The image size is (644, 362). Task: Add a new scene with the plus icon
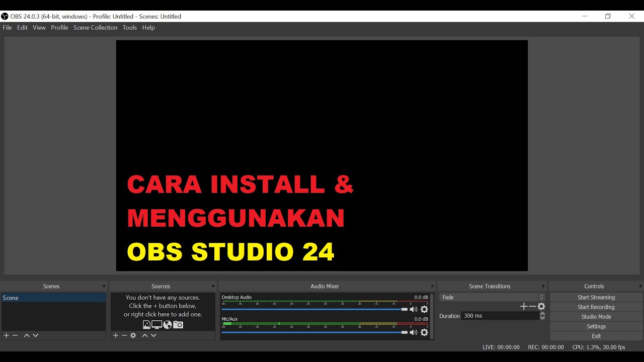tap(7, 335)
